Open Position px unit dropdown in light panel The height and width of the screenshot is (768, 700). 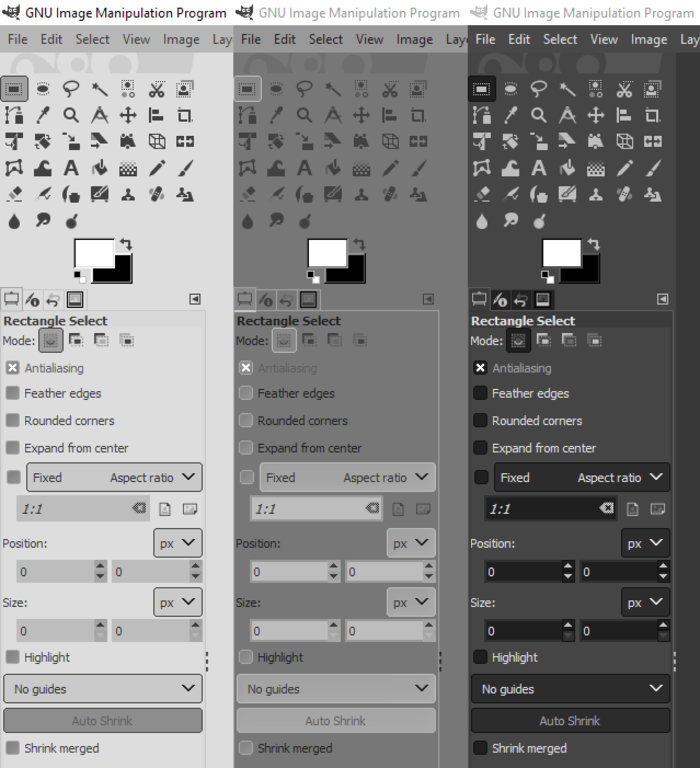[177, 543]
